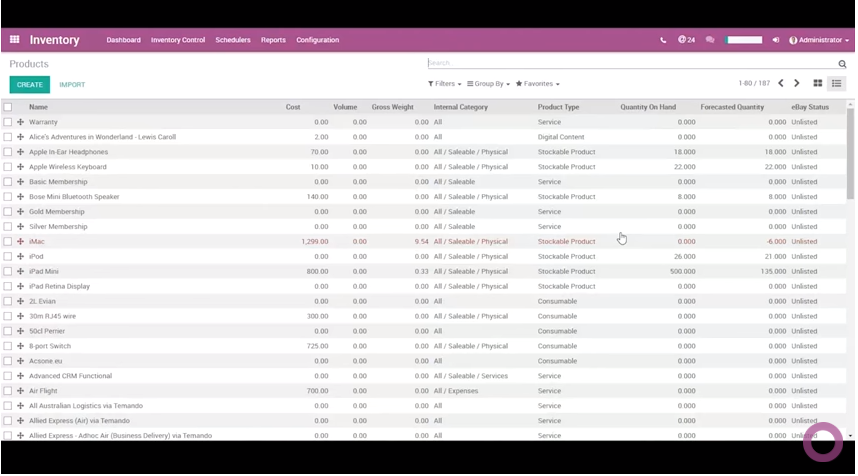The image size is (858, 476).
Task: Tick the select-all checkbox in the header
Action: pos(8,107)
